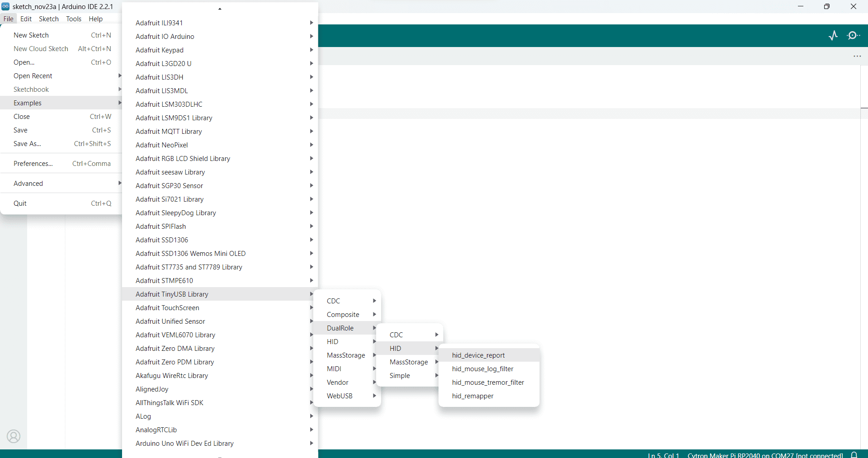Click the three-dots tab options icon
This screenshot has width=868, height=458.
tap(857, 56)
